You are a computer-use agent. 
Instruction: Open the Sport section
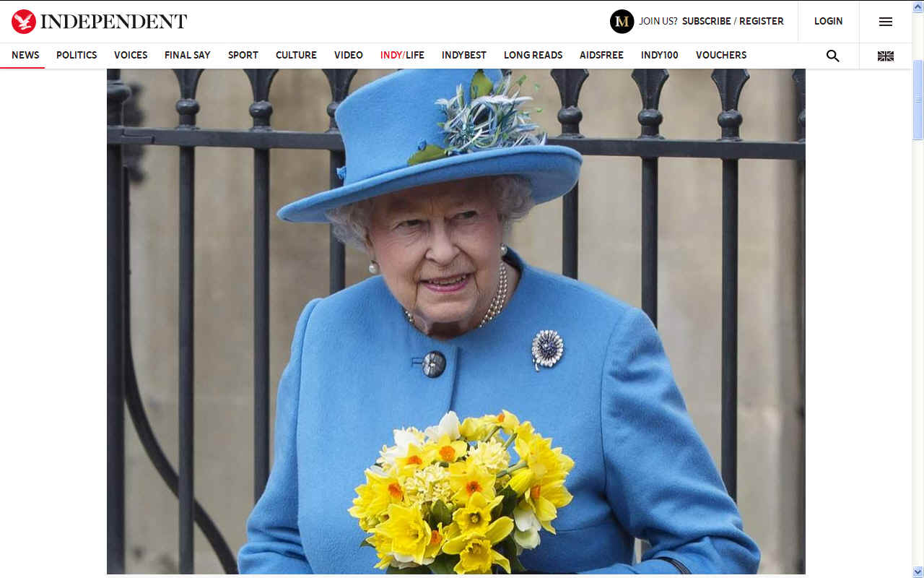pyautogui.click(x=243, y=55)
